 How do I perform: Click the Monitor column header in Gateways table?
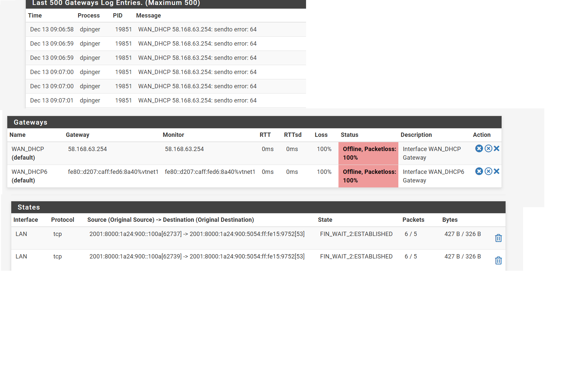(x=173, y=135)
